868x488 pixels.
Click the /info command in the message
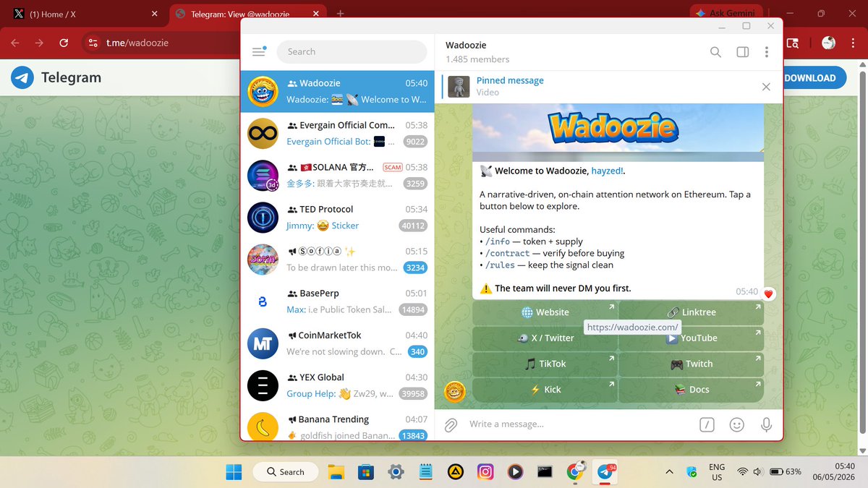pos(498,241)
